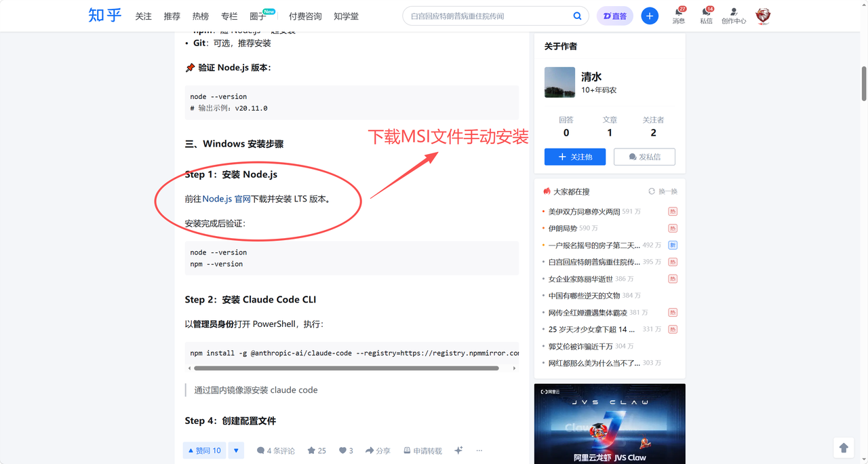Open the 4 条评论 comments
Viewport: 868px width, 464px height.
(x=276, y=450)
